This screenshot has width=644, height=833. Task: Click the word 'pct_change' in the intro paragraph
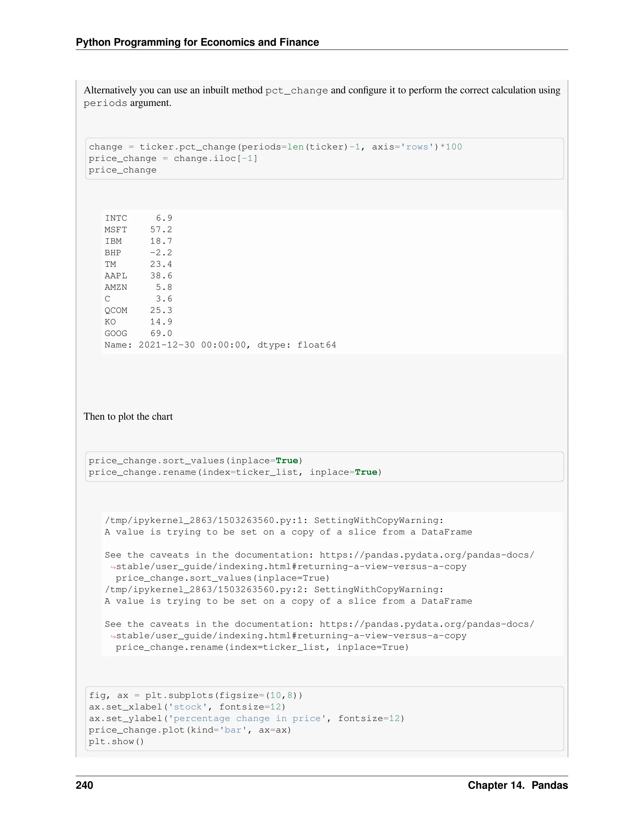point(297,91)
